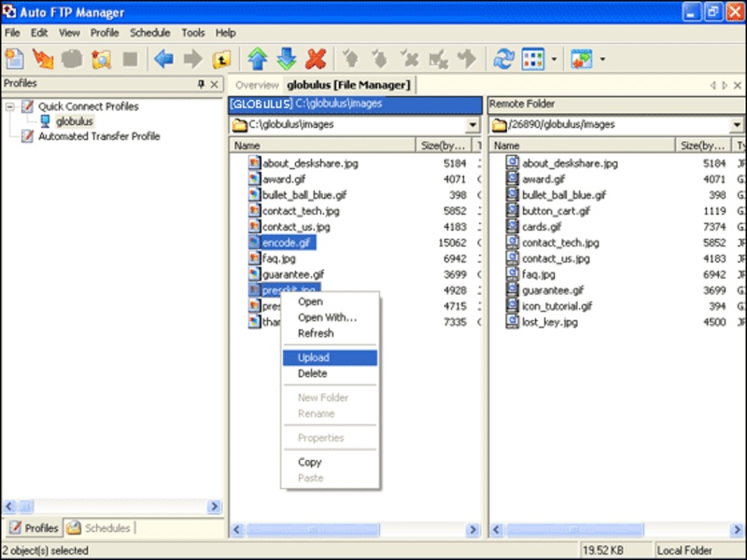
Task: Click the refresh icon in the toolbar
Action: point(504,60)
